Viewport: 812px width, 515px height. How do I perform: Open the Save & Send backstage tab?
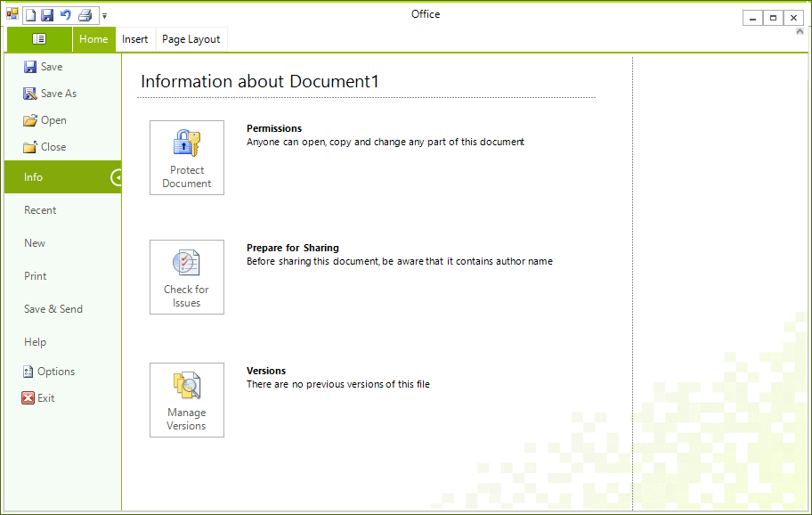click(62, 309)
